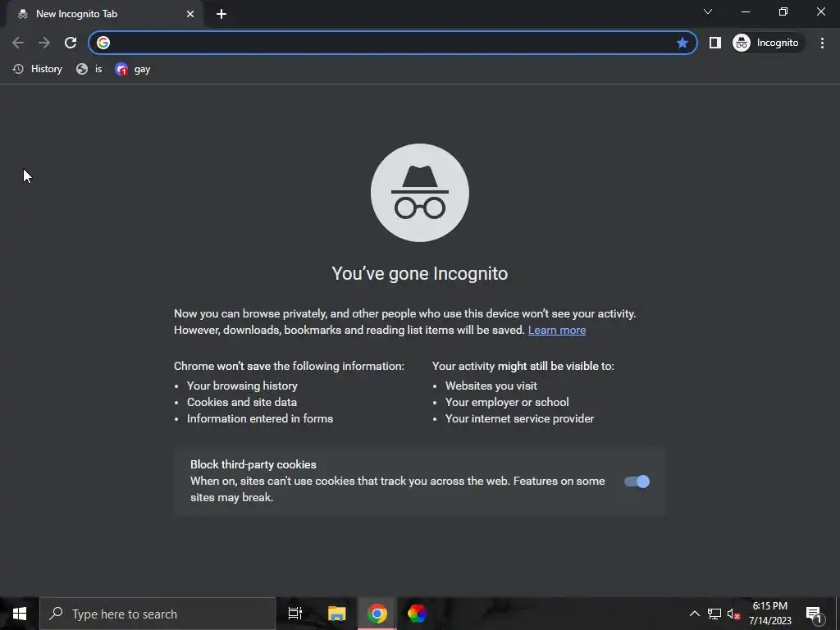
Task: Click the taskbar search box
Action: (x=158, y=614)
